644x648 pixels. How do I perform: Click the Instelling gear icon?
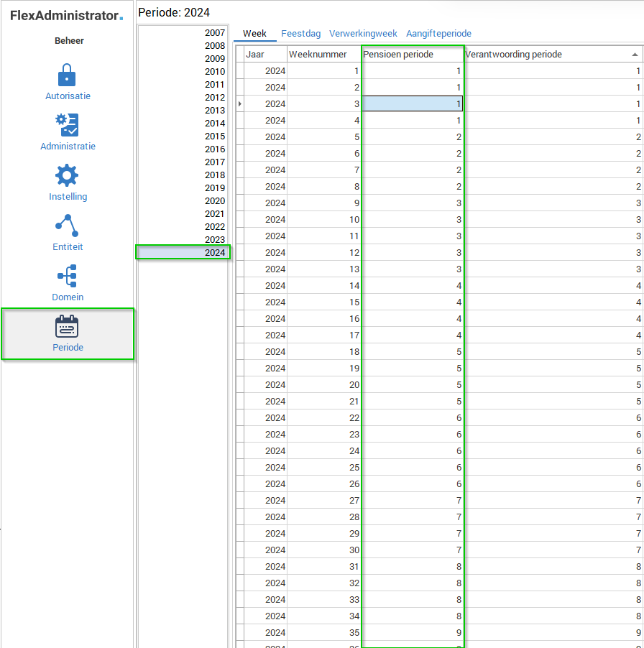67,175
